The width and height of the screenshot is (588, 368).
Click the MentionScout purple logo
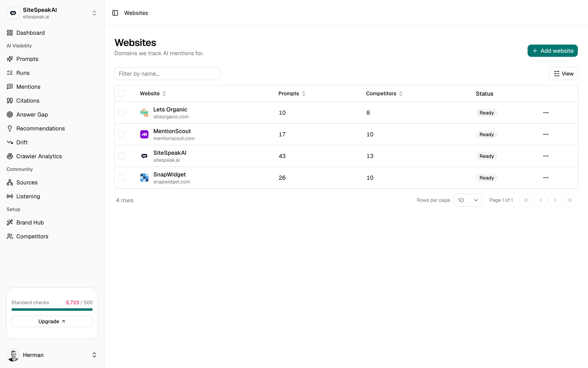tap(144, 134)
